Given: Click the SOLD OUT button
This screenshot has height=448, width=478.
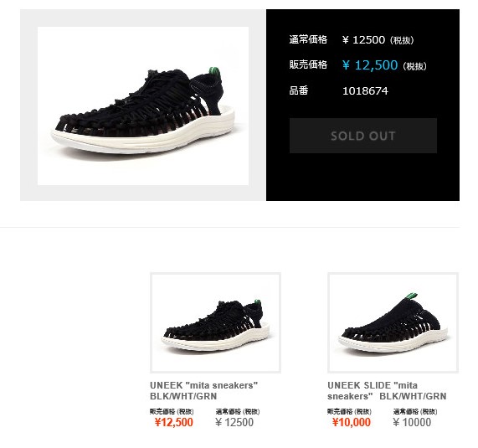Looking at the screenshot, I should (363, 136).
